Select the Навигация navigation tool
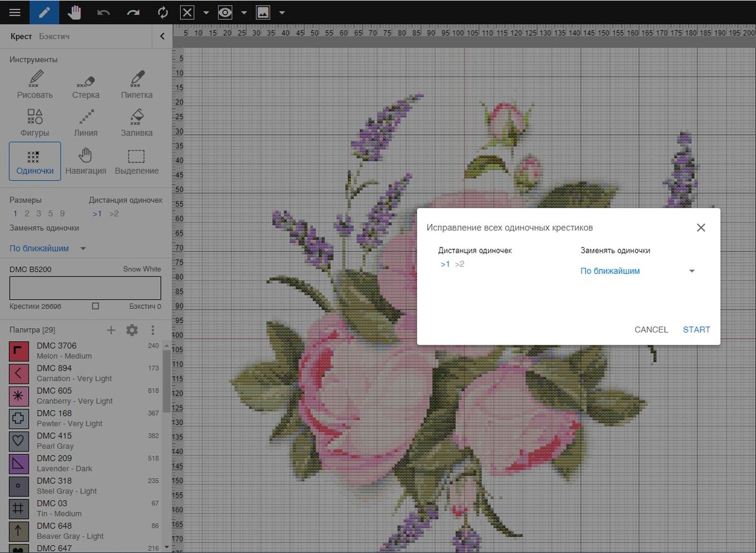 (x=86, y=161)
